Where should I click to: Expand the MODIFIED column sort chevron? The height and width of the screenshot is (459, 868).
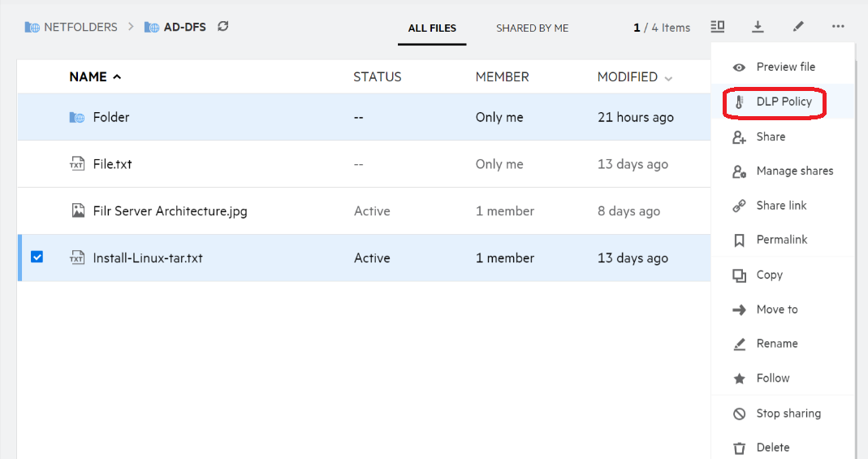click(668, 79)
